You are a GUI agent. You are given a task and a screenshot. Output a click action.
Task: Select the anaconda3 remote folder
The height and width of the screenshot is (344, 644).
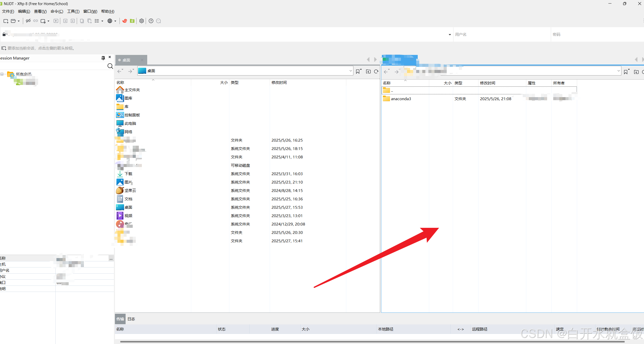pos(401,99)
